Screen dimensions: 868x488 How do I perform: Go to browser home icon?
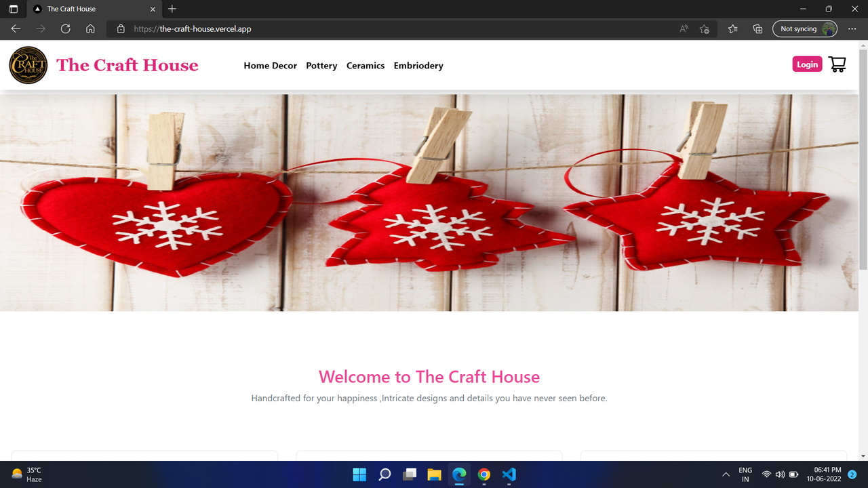point(90,29)
